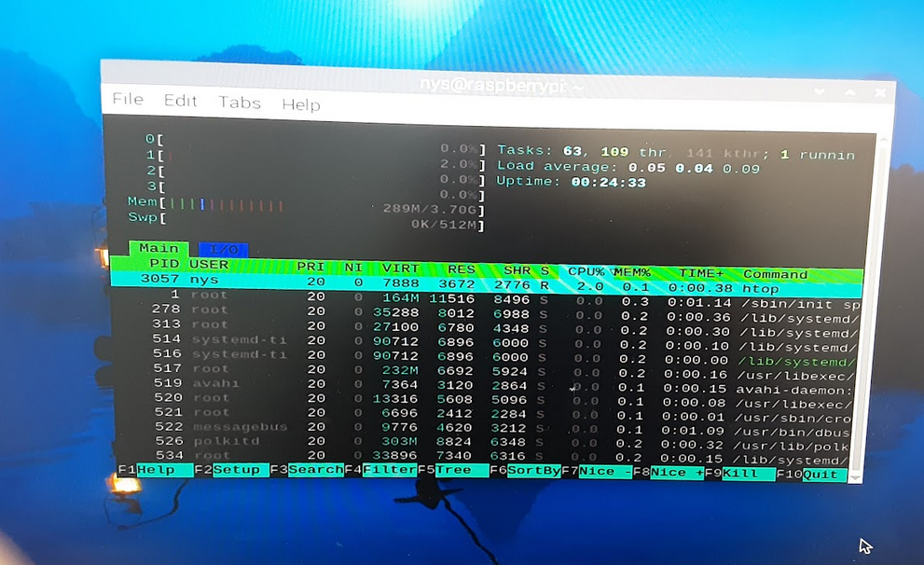Sort by the NI column header
Viewport: 924px width, 565px height.
tap(353, 268)
